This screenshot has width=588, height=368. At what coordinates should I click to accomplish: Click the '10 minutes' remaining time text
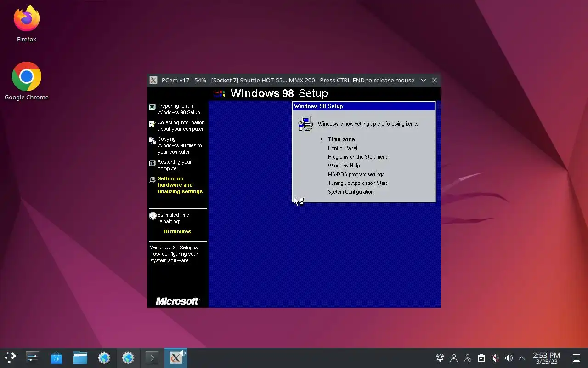pyautogui.click(x=177, y=231)
